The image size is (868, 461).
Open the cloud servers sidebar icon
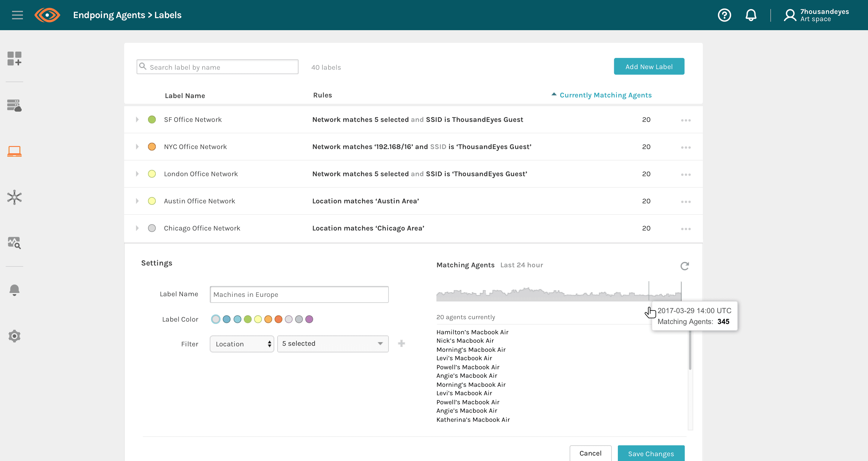pyautogui.click(x=14, y=105)
